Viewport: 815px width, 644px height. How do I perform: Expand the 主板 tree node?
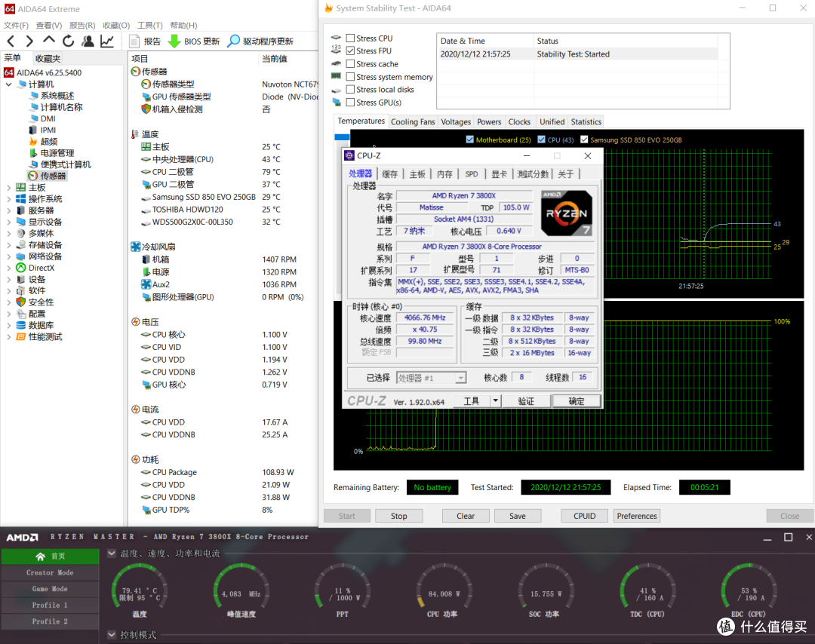(x=9, y=188)
